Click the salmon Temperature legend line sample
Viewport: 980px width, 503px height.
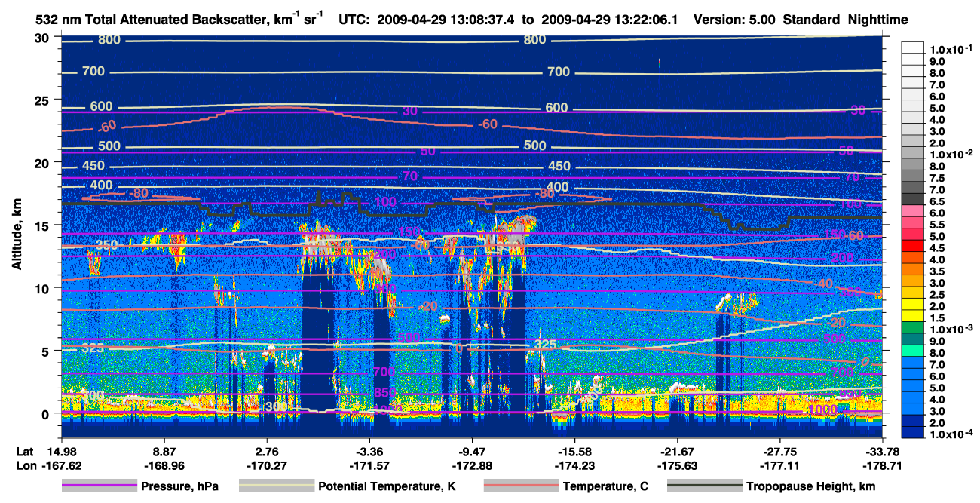(x=521, y=486)
